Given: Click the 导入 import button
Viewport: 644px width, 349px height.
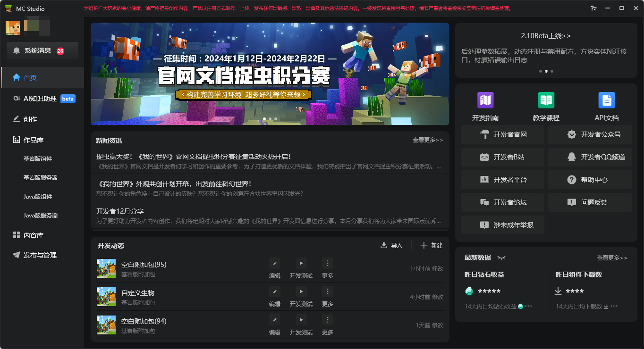Looking at the screenshot, I should click(391, 246).
